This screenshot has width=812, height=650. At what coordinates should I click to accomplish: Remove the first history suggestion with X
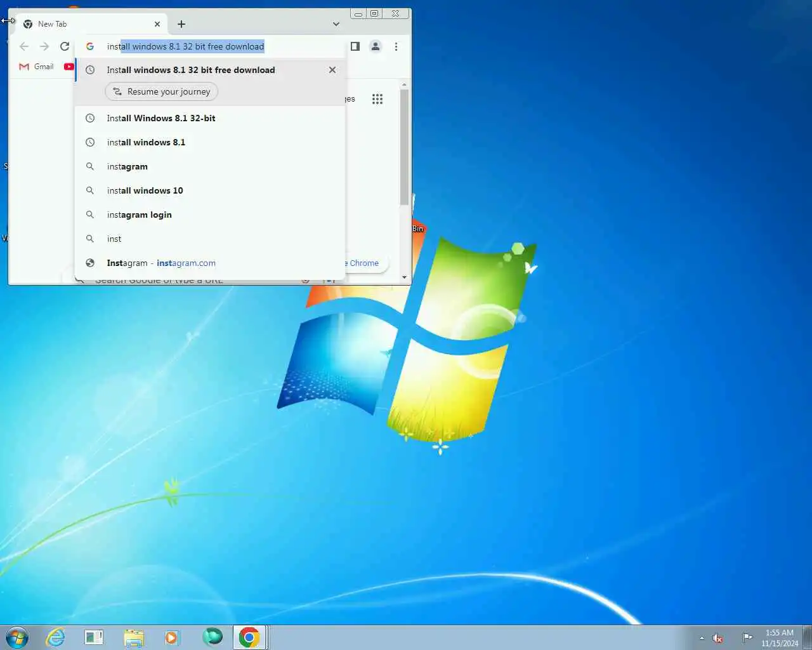coord(332,70)
